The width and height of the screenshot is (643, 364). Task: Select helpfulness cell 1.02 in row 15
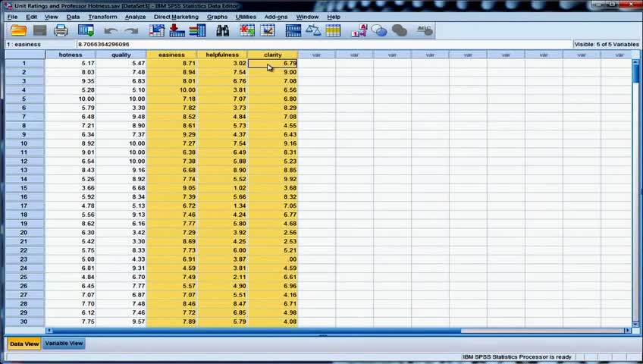222,188
